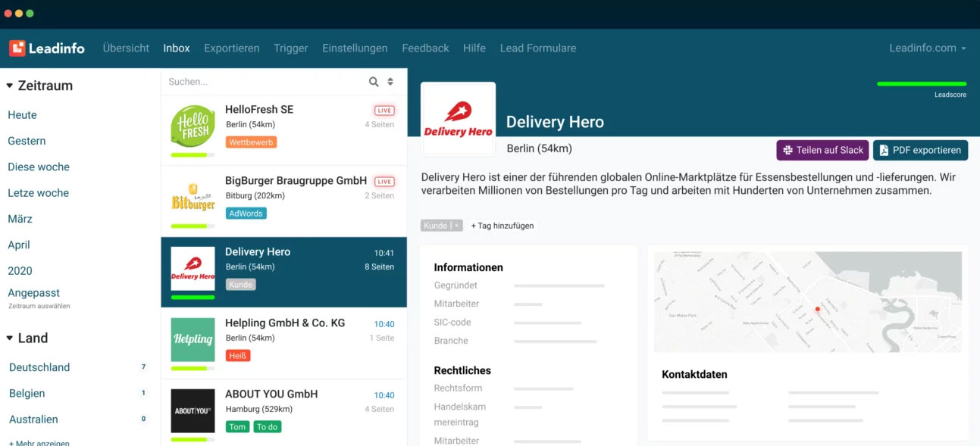Click the map preview in the detail panel
Viewport: 980px width, 446px height.
click(x=808, y=302)
